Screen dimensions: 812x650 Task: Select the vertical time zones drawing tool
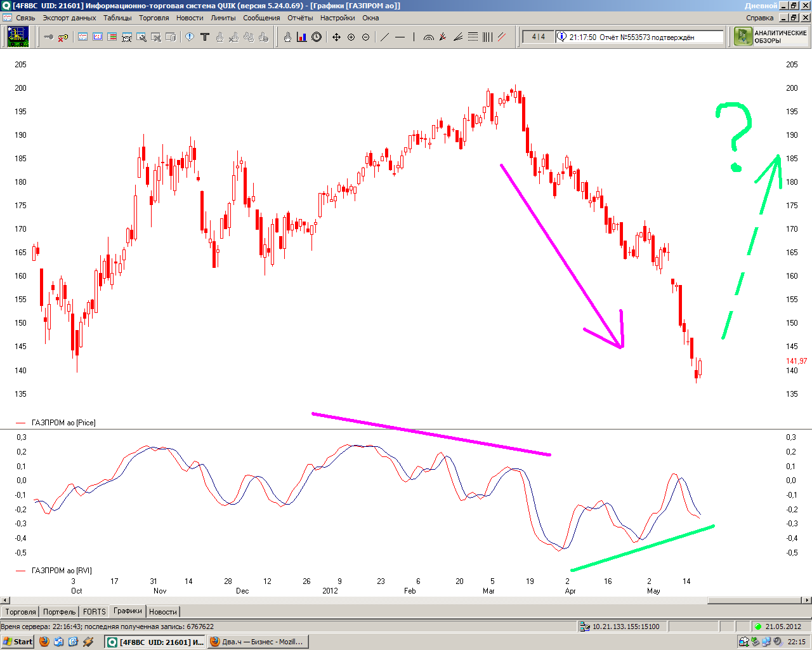pos(487,37)
